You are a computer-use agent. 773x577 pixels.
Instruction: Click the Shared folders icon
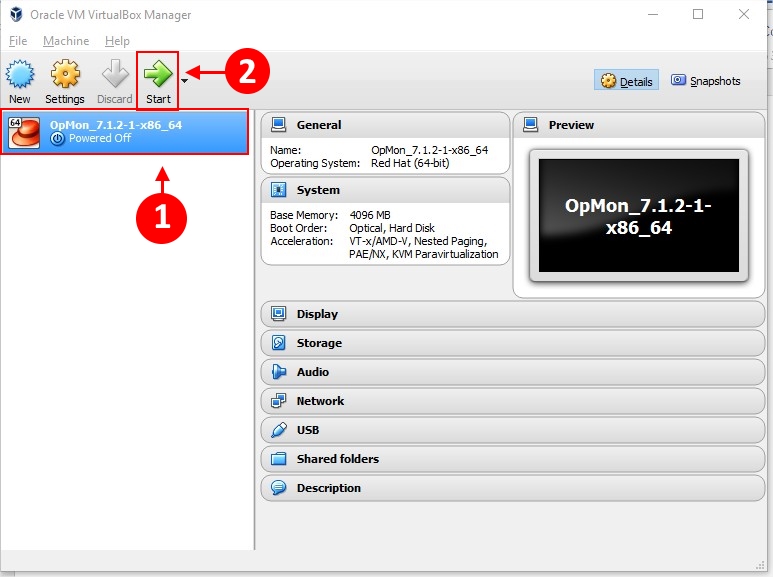(x=279, y=459)
